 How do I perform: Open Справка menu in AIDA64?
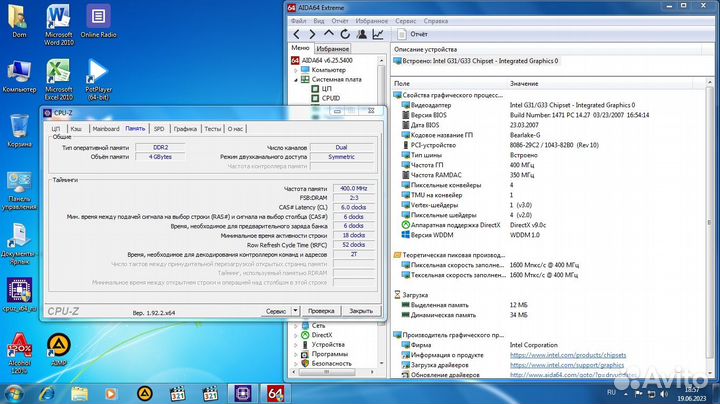(435, 21)
